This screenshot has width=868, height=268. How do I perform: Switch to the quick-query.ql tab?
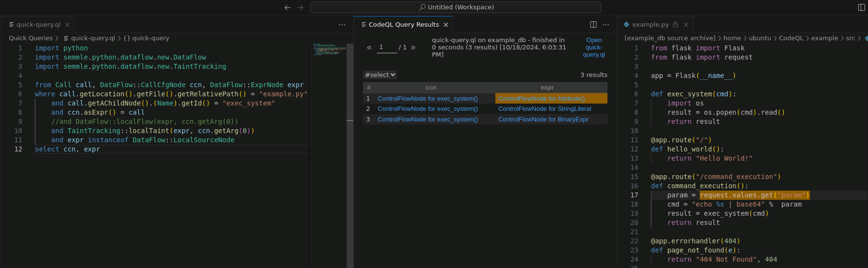38,25
